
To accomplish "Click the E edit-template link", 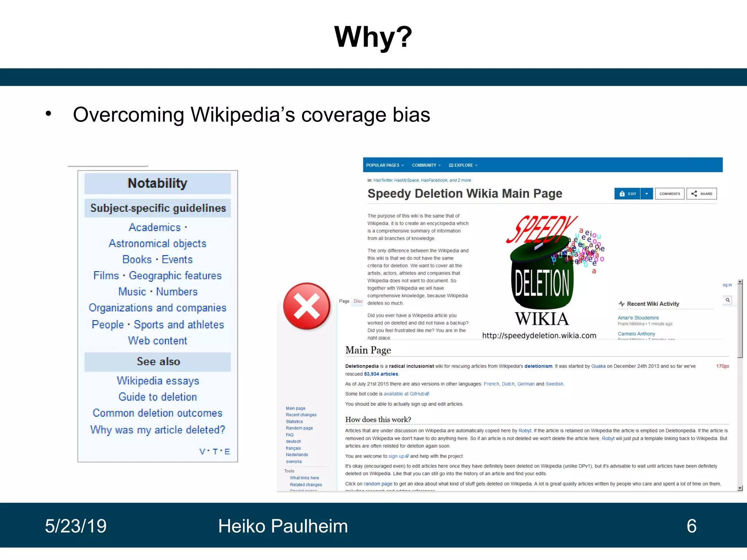I will coord(227,452).
